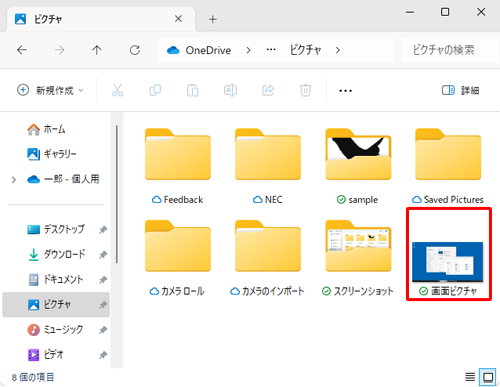Toggle the 詳細 details pane
Screen dimensions: 500x387
tap(460, 90)
